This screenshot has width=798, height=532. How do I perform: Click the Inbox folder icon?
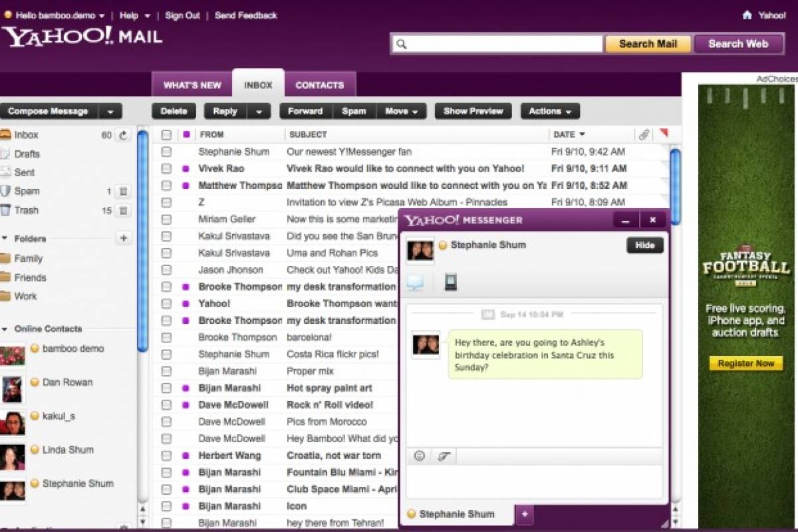point(5,135)
